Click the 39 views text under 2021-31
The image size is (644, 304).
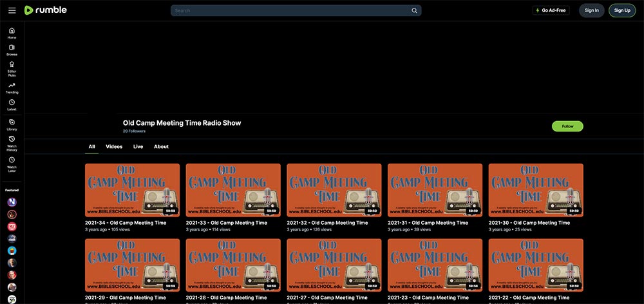[422, 230]
